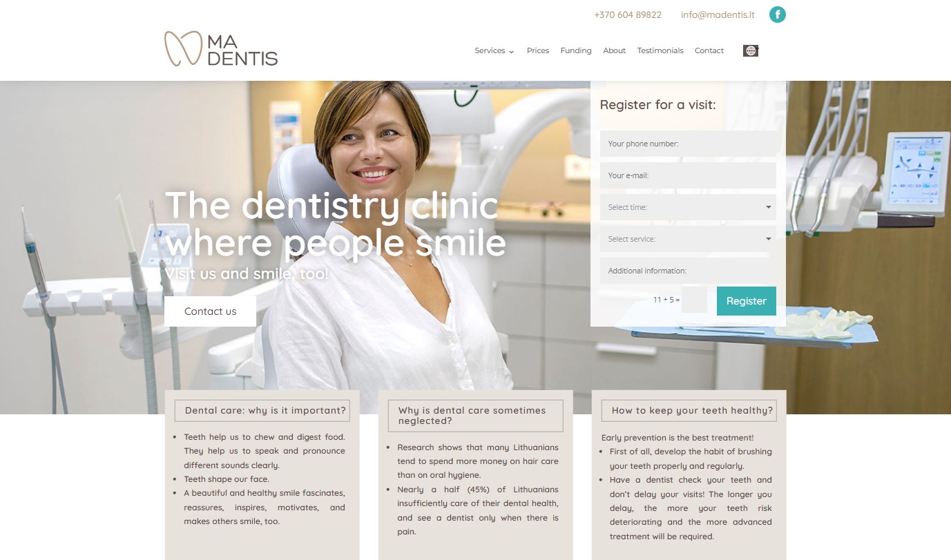Open the Testimonials page
The width and height of the screenshot is (951, 560).
tap(660, 50)
